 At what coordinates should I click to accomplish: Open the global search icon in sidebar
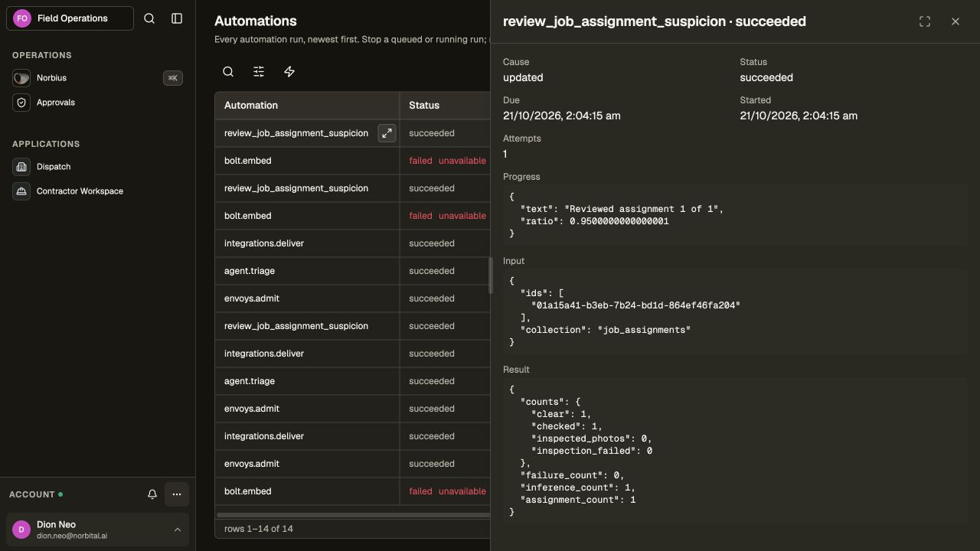tap(149, 18)
